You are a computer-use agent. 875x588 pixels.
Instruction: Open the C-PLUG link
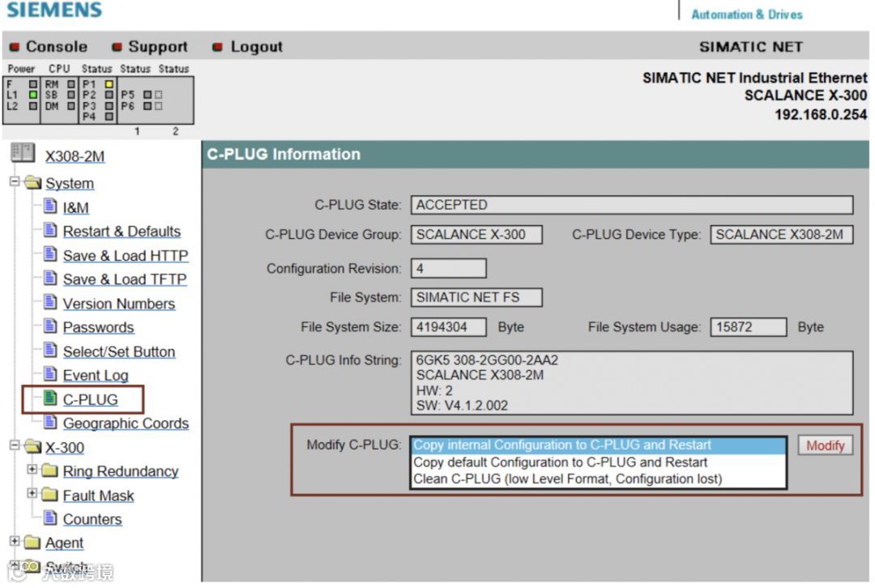click(90, 399)
